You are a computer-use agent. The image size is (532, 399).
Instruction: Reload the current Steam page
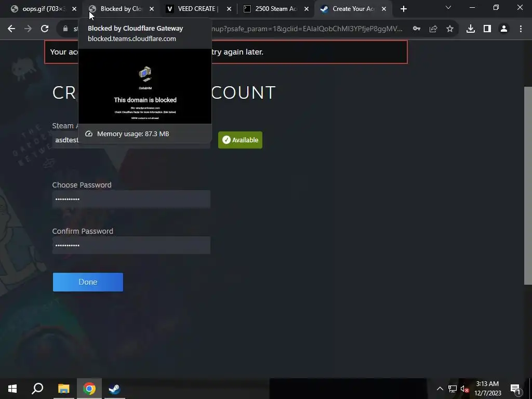[x=45, y=29]
